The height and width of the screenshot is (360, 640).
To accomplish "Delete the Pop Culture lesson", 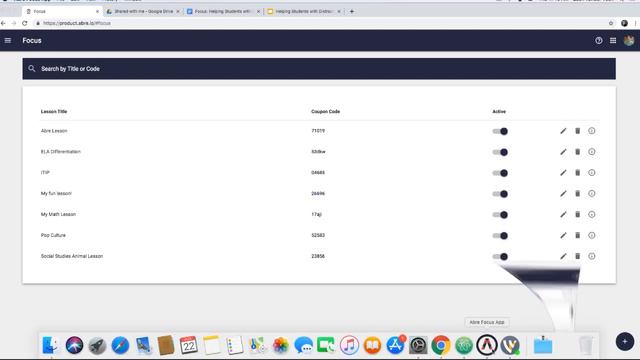I will pyautogui.click(x=578, y=236).
